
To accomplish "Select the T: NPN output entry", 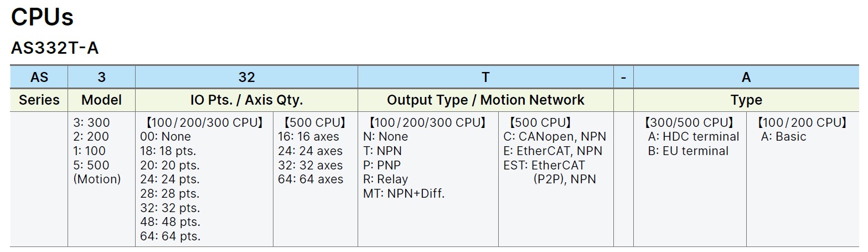I will 383,151.
